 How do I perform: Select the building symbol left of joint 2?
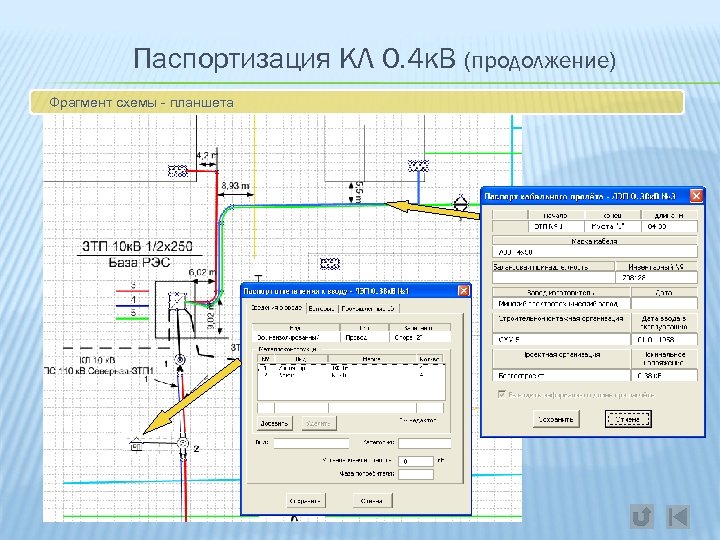pyautogui.click(x=136, y=444)
